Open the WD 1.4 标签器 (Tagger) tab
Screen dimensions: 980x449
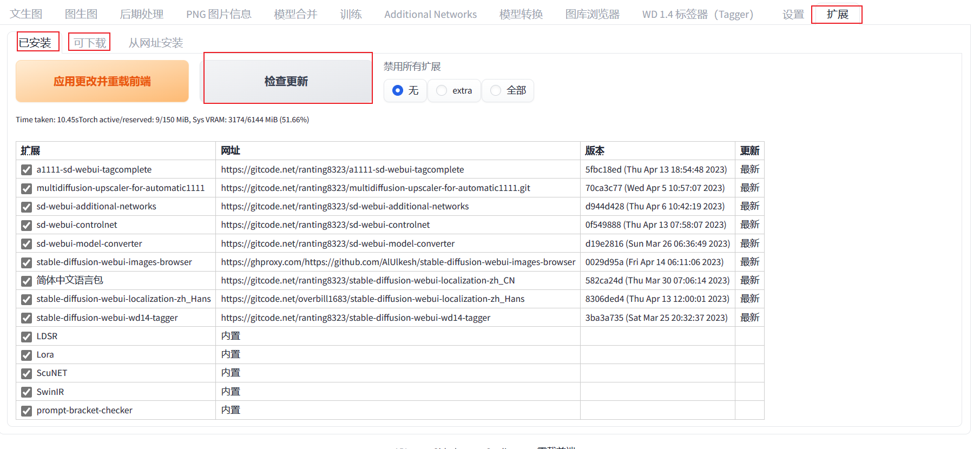[698, 15]
